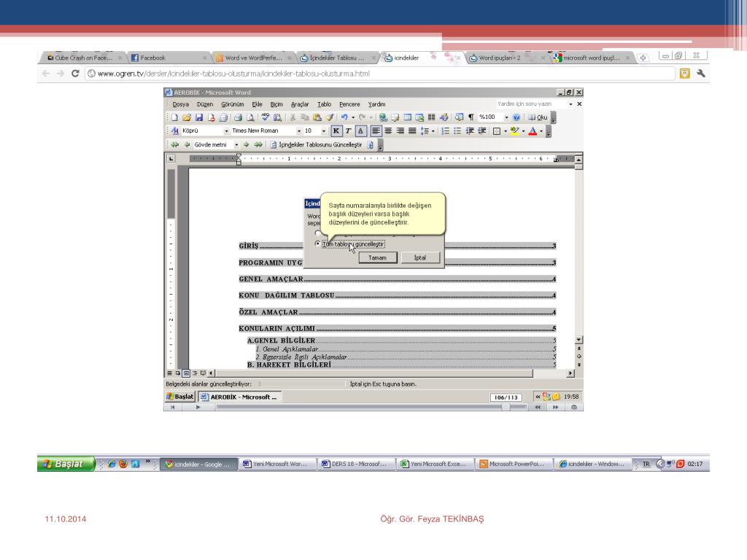Open Print Preview from the toolbar
The height and width of the screenshot is (560, 747).
click(x=251, y=117)
